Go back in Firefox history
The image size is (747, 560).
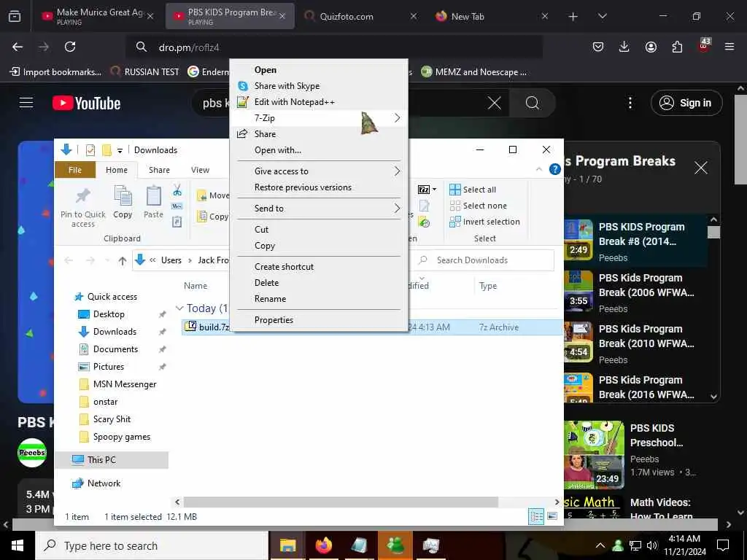[x=18, y=47]
